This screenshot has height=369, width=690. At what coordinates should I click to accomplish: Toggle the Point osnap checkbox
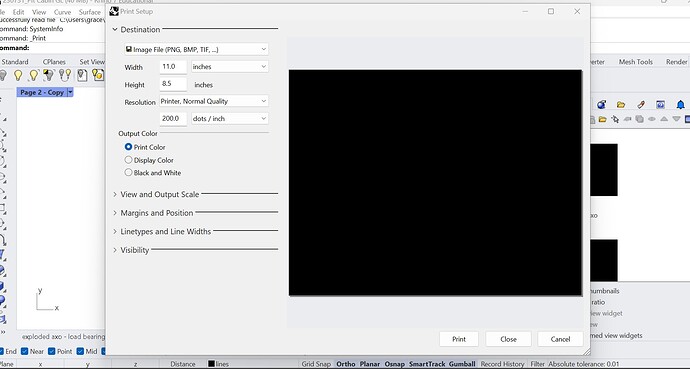click(51, 351)
